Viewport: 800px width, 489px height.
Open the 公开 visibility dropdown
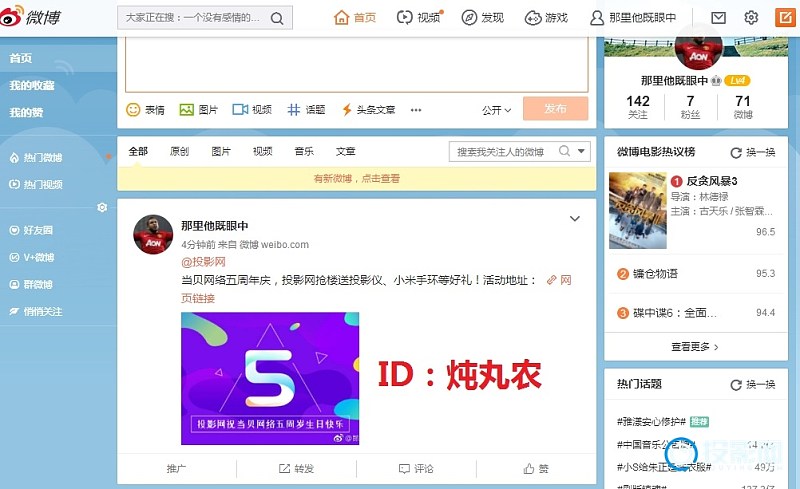pos(496,110)
